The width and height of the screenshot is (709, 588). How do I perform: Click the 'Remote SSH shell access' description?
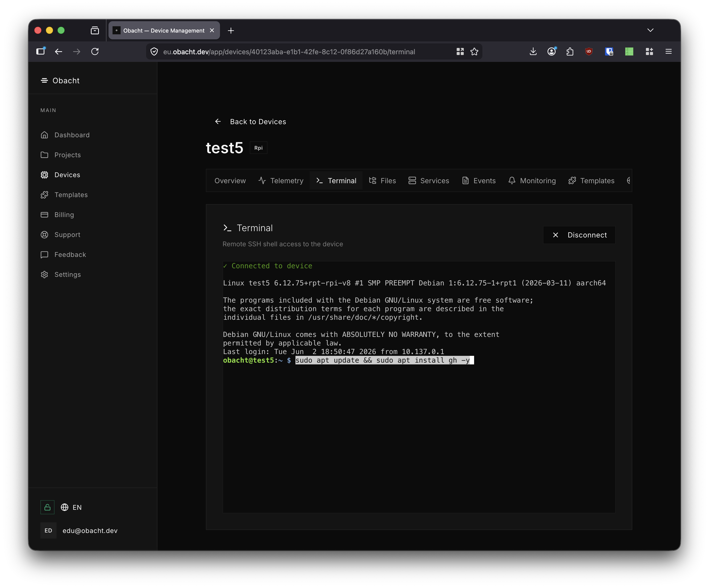283,244
